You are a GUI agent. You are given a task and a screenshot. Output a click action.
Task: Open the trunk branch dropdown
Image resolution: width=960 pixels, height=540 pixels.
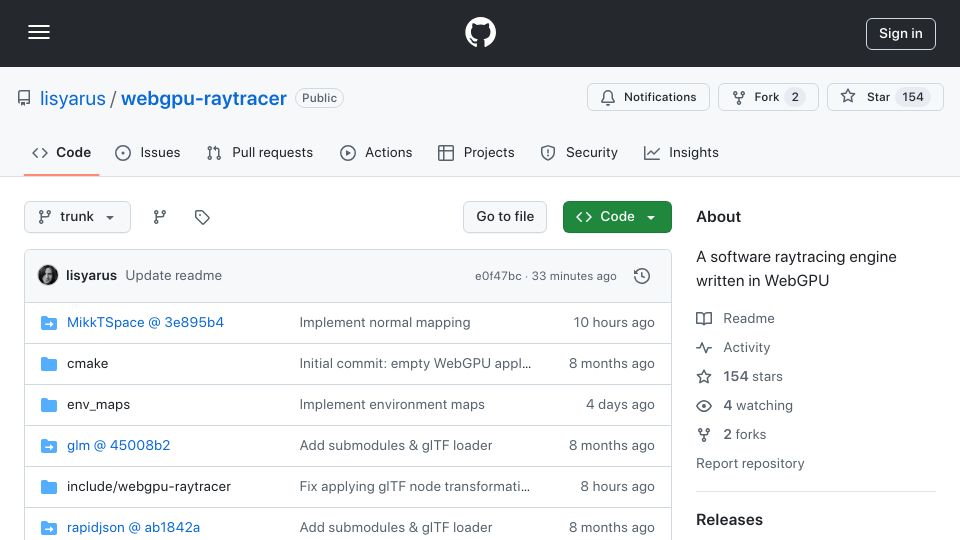[77, 217]
